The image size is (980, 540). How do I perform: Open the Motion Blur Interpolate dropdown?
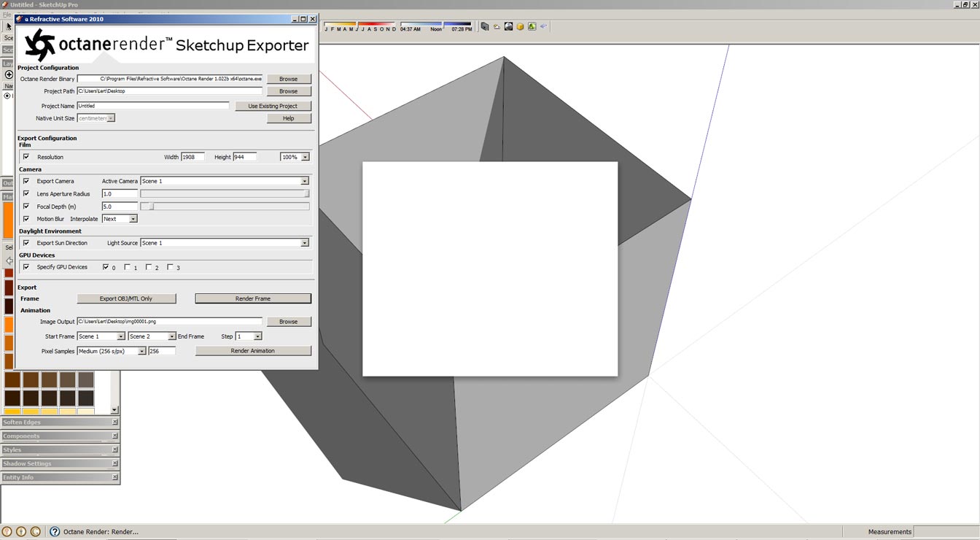(x=133, y=219)
